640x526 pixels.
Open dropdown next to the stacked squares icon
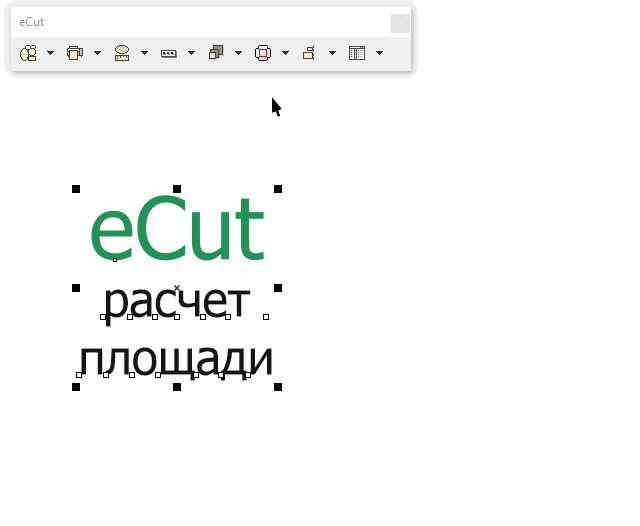238,53
